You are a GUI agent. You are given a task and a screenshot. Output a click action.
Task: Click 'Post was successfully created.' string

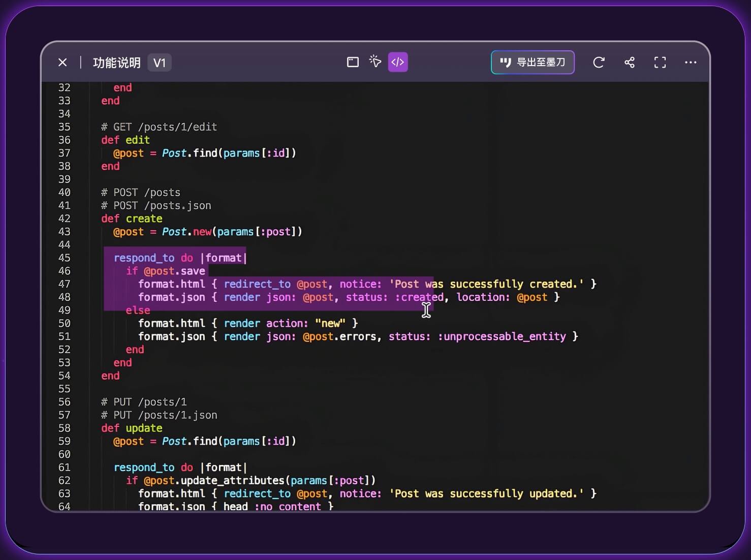click(x=487, y=284)
